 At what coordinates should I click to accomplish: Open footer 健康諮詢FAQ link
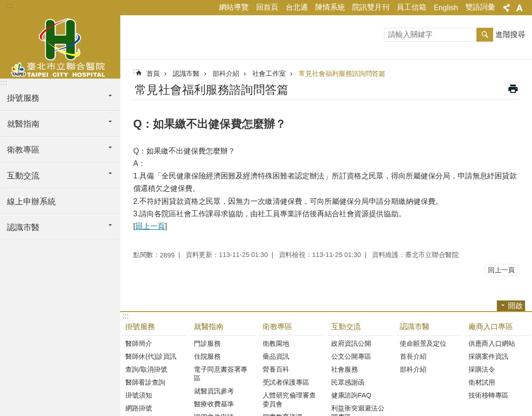coord(351,395)
